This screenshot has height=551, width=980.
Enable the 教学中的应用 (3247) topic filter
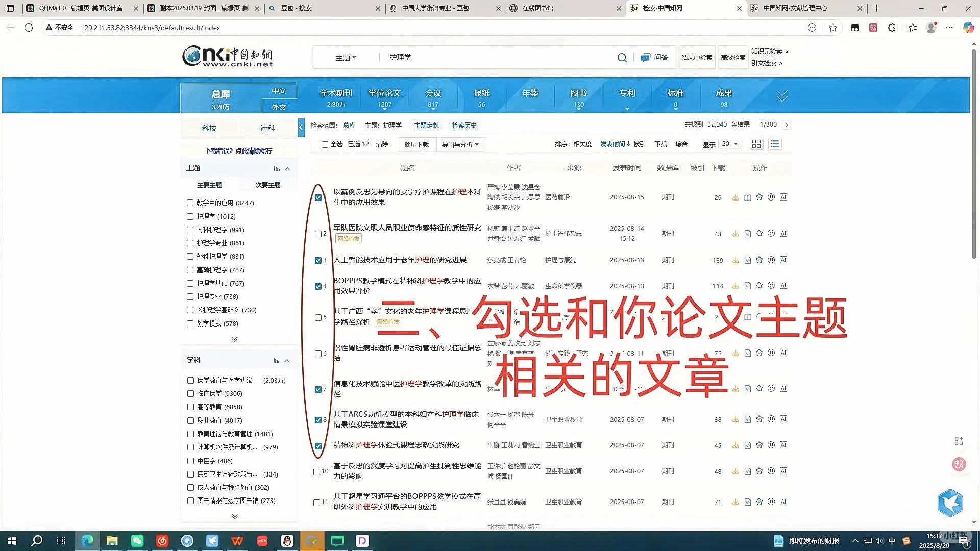click(190, 203)
